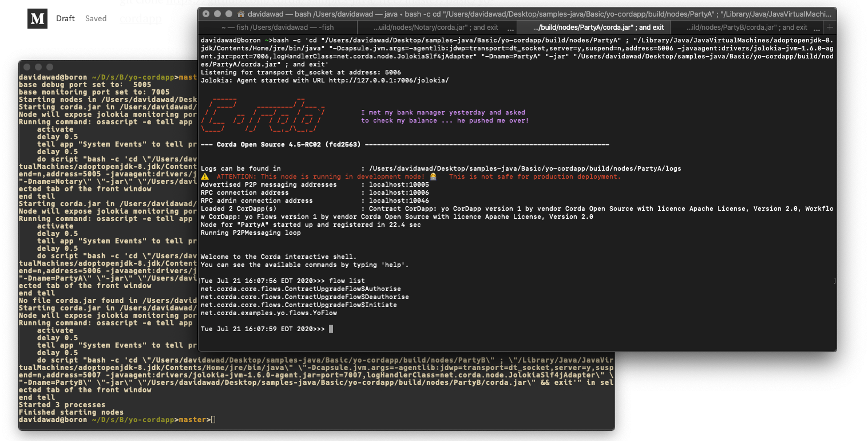868x441 pixels.
Task: Click 'ATTENTION: This node is running' warning text
Action: (x=320, y=176)
